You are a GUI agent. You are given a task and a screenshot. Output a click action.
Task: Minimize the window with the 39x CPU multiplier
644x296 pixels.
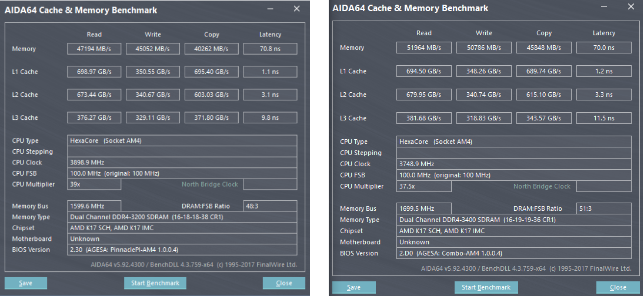click(270, 9)
